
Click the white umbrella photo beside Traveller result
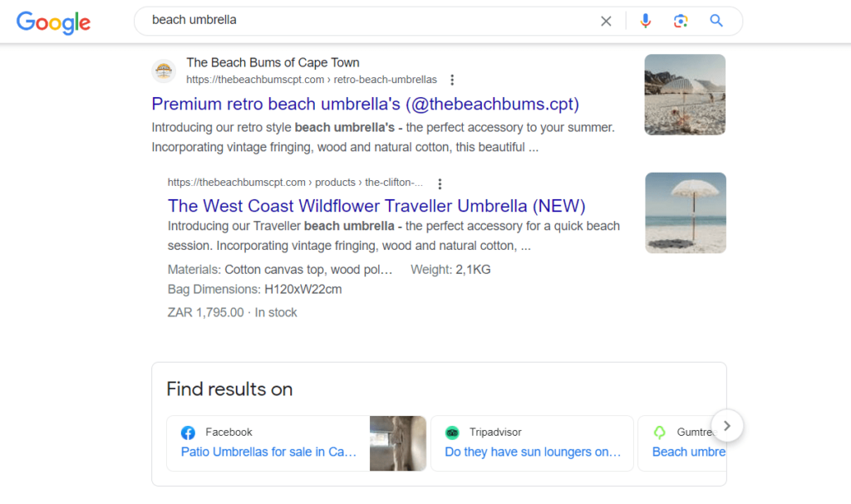point(685,213)
